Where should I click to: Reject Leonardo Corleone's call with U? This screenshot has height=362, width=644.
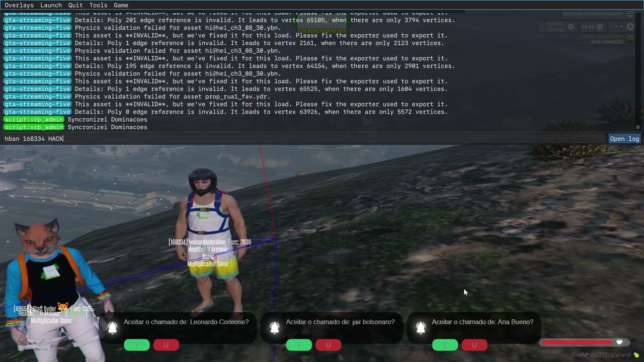[166, 345]
